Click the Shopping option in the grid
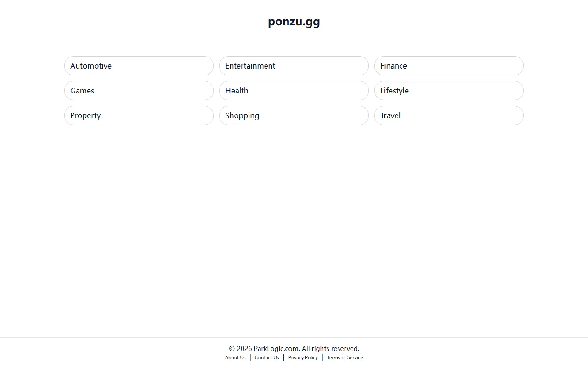Viewport: 588px width, 368px height. click(x=294, y=115)
